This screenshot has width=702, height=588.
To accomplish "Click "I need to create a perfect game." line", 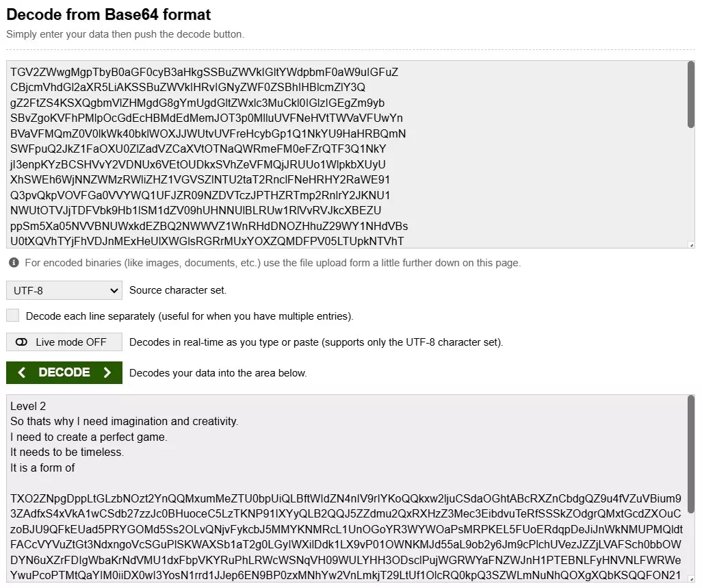I will tap(89, 437).
